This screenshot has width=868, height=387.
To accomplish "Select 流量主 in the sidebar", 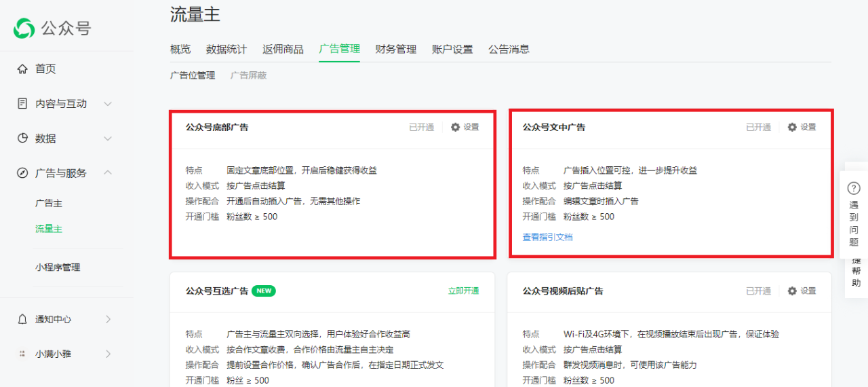I will [x=49, y=229].
